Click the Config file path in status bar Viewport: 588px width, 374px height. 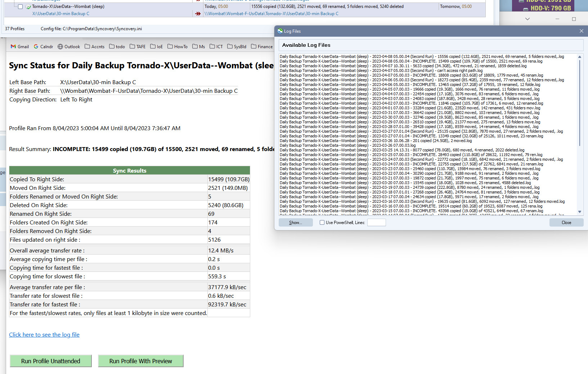pos(91,29)
